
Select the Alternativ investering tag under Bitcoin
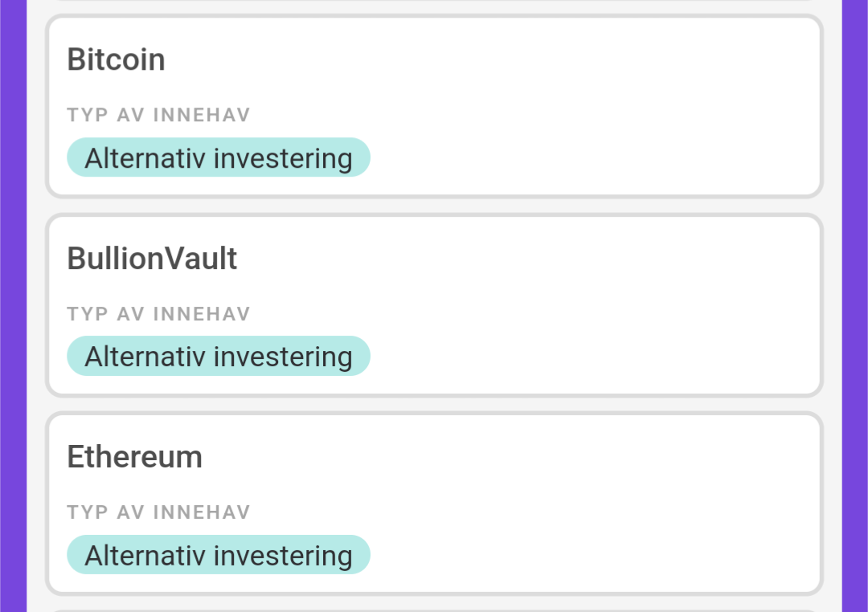tap(218, 157)
